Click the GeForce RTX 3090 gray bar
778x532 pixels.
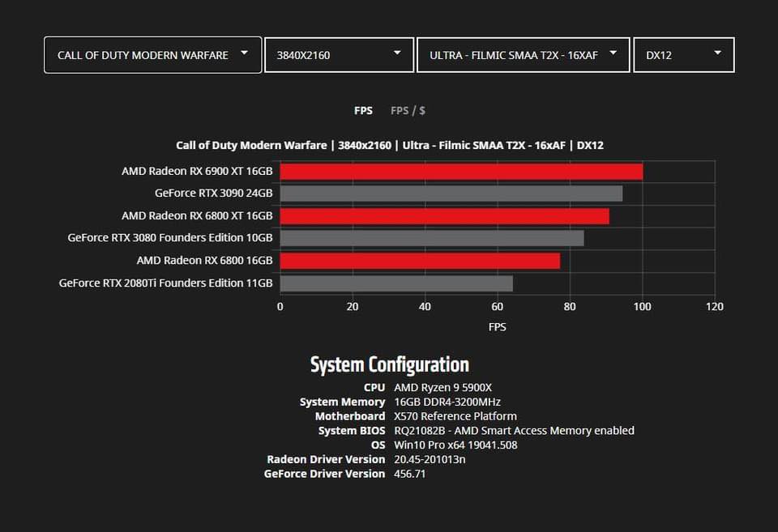pos(451,194)
